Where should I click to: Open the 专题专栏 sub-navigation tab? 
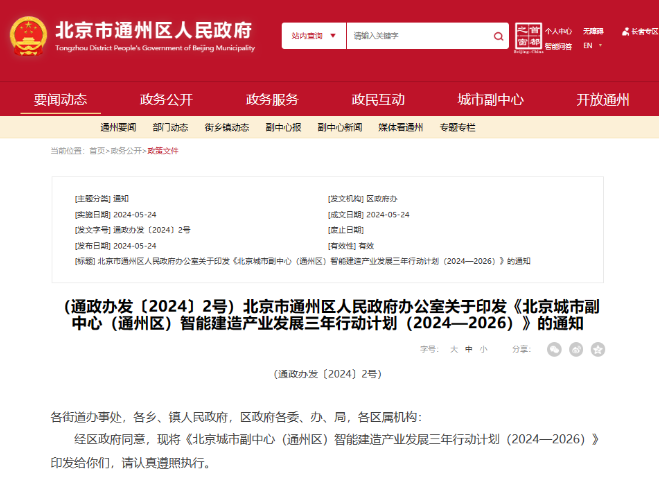457,128
